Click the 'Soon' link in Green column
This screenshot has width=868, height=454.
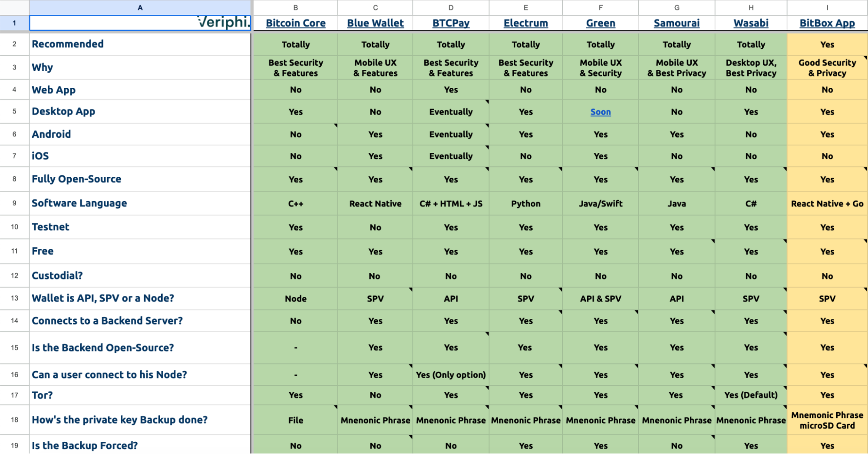601,112
